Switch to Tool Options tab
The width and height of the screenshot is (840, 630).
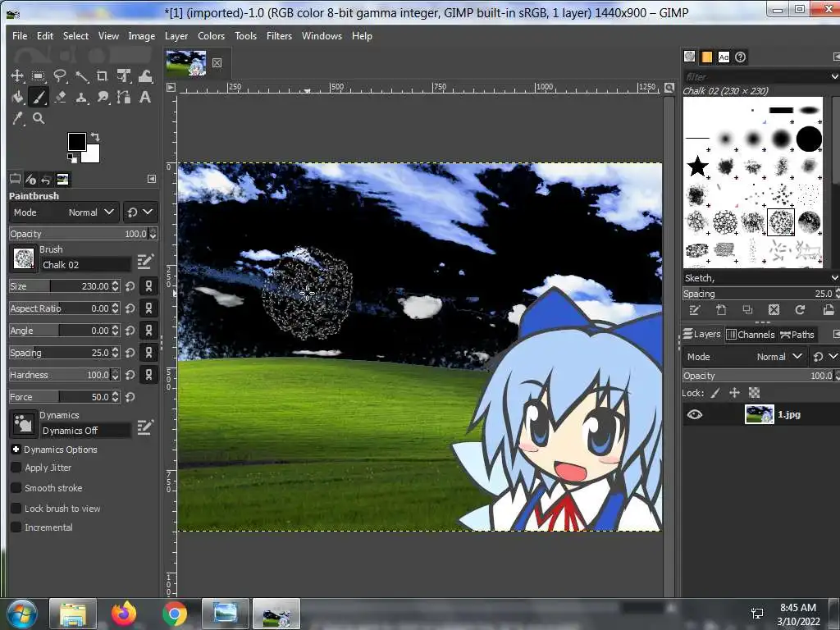(15, 179)
